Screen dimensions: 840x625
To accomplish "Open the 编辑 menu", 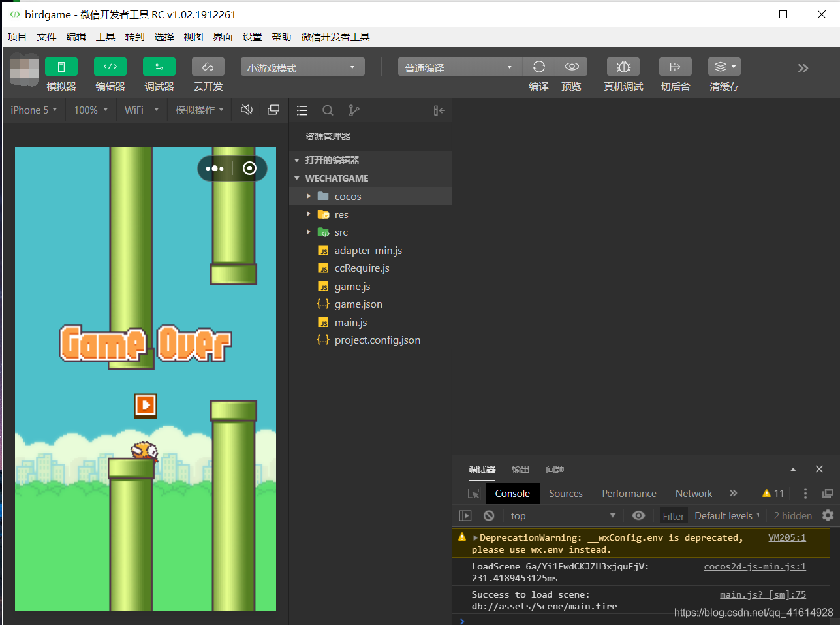I will pos(76,37).
